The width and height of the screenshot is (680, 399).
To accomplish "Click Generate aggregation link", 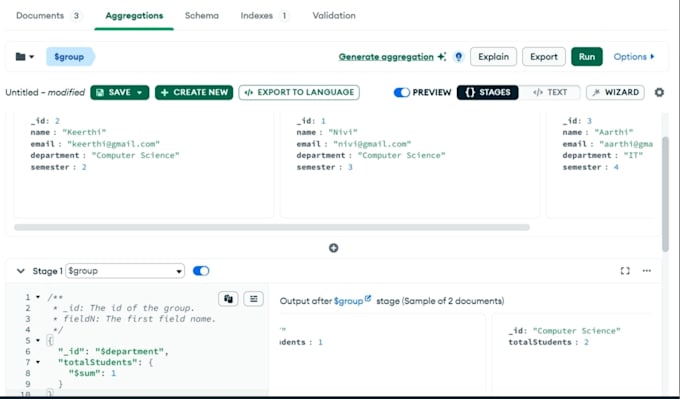I will [x=386, y=57].
